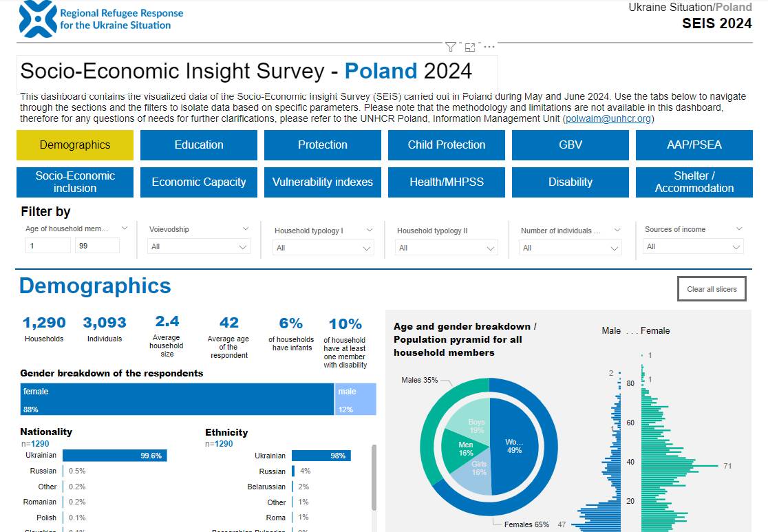The height and width of the screenshot is (532, 768).
Task: Open the Demographics tab
Action: pos(75,145)
